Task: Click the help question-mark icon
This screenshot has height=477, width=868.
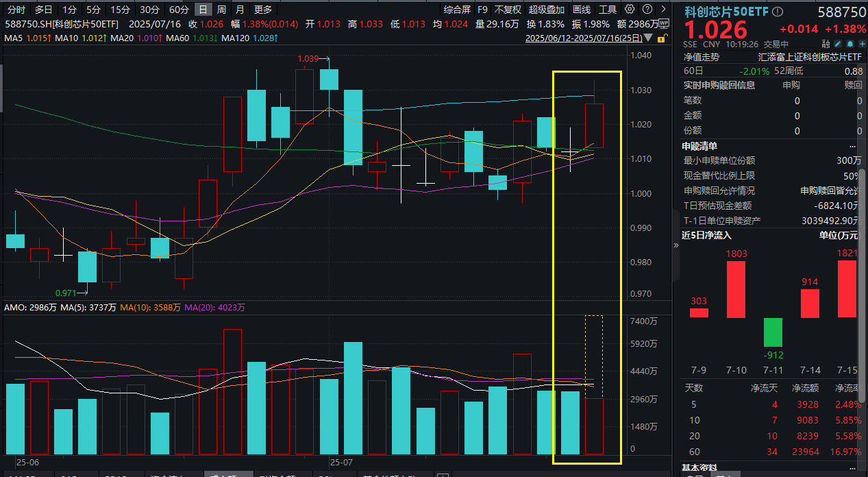Action: [x=647, y=9]
